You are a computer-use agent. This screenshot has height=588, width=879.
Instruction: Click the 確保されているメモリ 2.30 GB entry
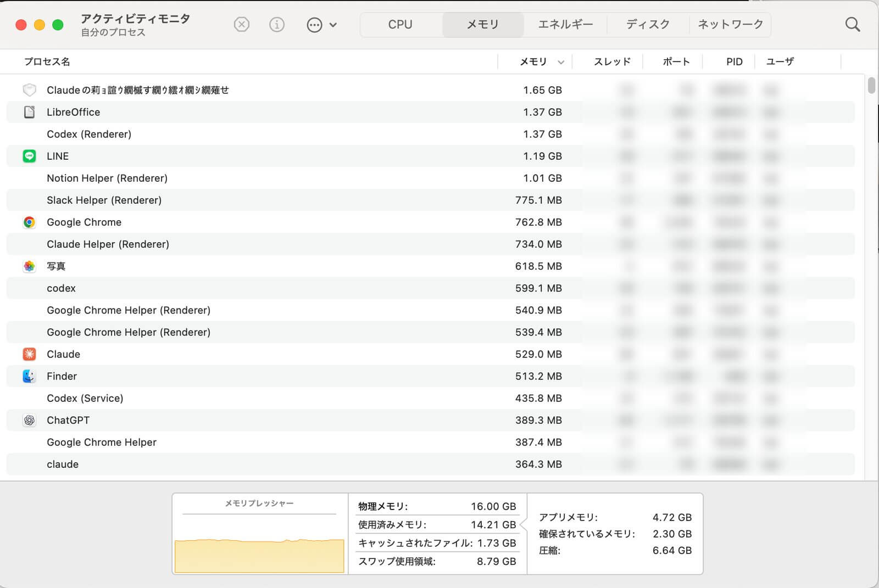615,534
